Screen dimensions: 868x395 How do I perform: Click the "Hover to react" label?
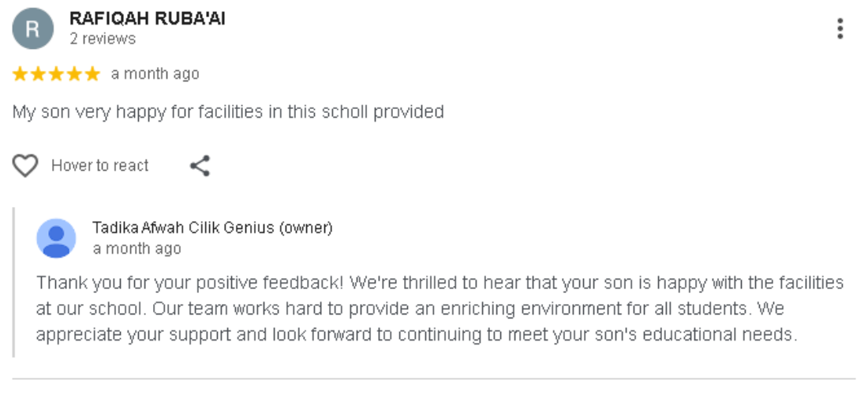100,166
